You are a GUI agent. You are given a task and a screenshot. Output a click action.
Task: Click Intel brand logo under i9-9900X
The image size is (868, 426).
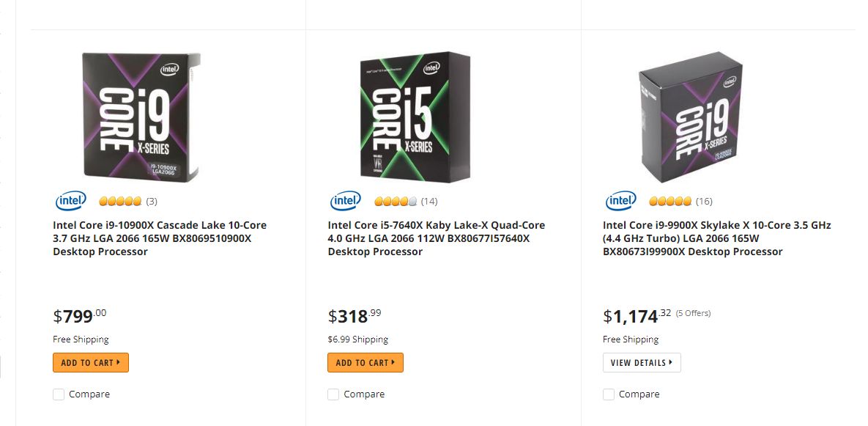click(x=620, y=201)
